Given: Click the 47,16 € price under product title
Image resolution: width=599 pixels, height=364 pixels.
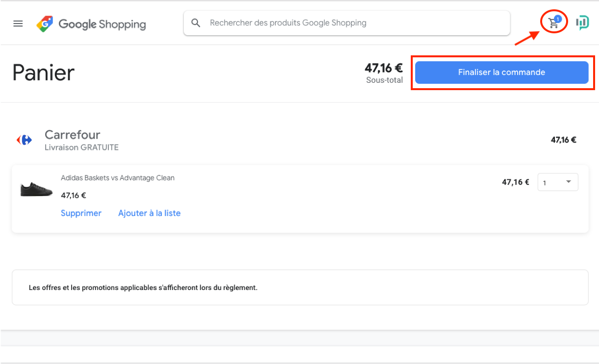Looking at the screenshot, I should coord(74,195).
